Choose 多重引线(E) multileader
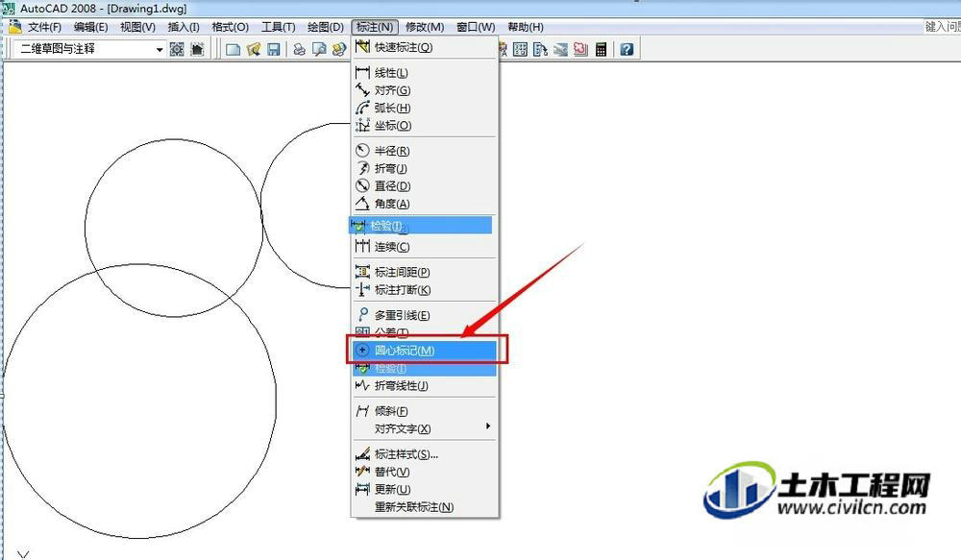961x560 pixels. click(x=424, y=315)
